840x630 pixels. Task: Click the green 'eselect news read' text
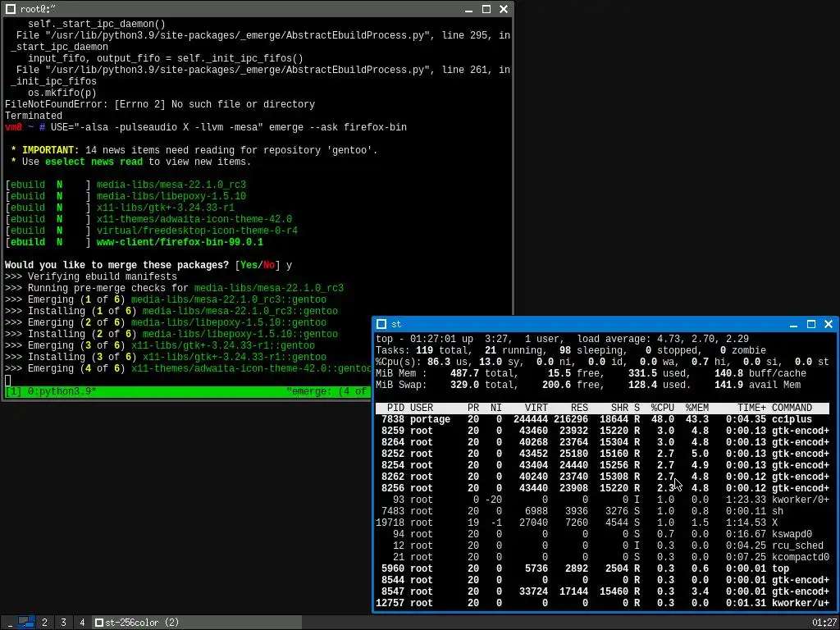[94, 162]
